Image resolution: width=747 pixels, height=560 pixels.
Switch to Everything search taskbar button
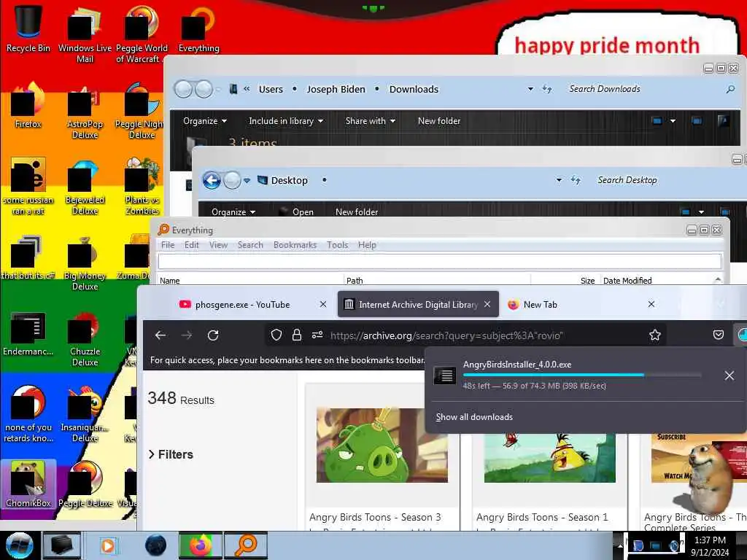point(246,545)
